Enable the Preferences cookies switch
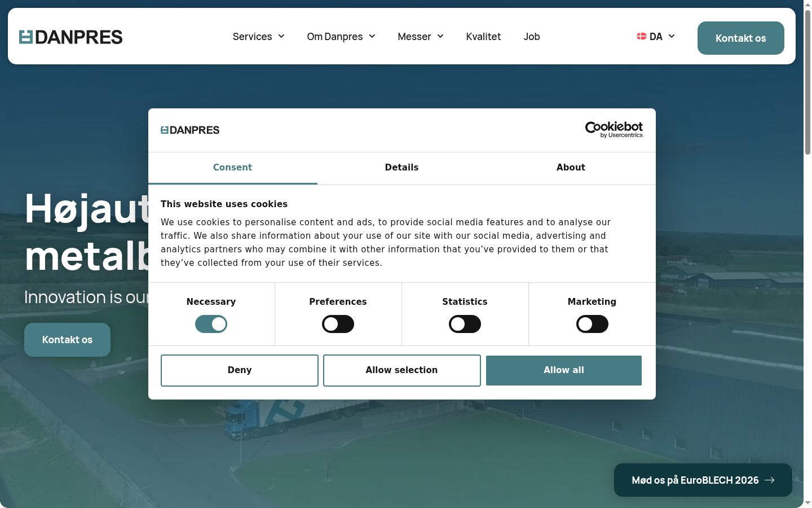The height and width of the screenshot is (508, 812). click(338, 324)
